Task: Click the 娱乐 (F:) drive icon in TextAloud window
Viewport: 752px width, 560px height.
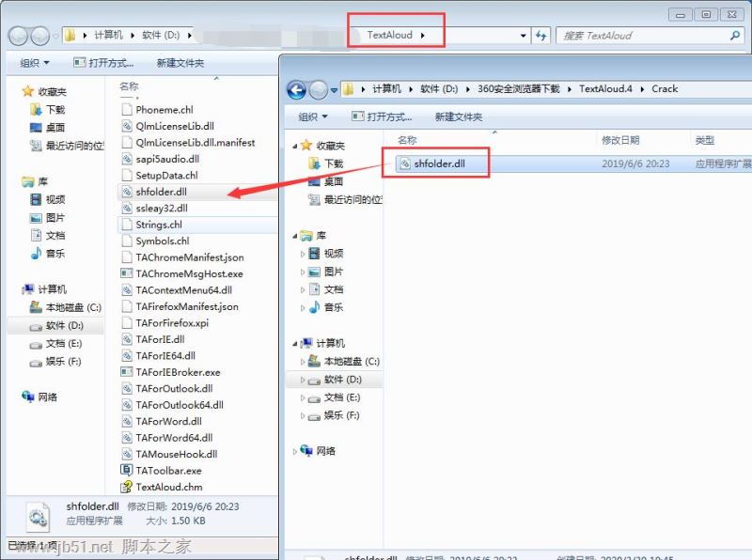Action: click(x=36, y=363)
